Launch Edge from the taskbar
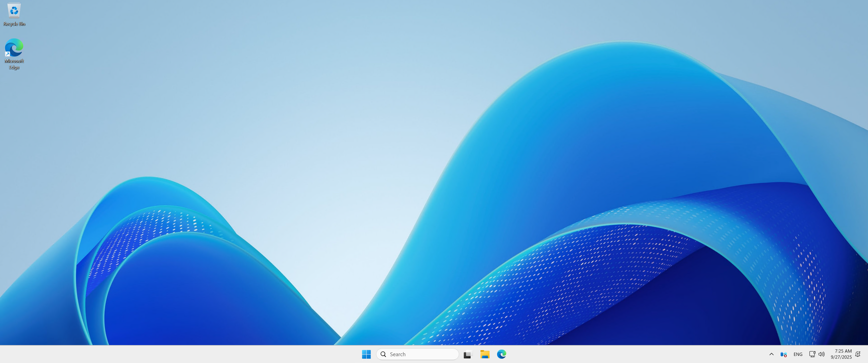This screenshot has height=363, width=868. pos(502,354)
